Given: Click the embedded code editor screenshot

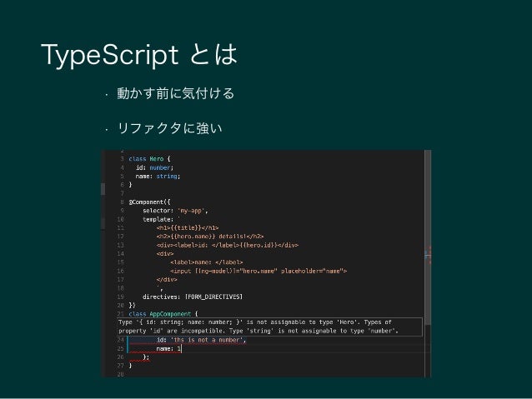Looking at the screenshot, I should pyautogui.click(x=266, y=263).
